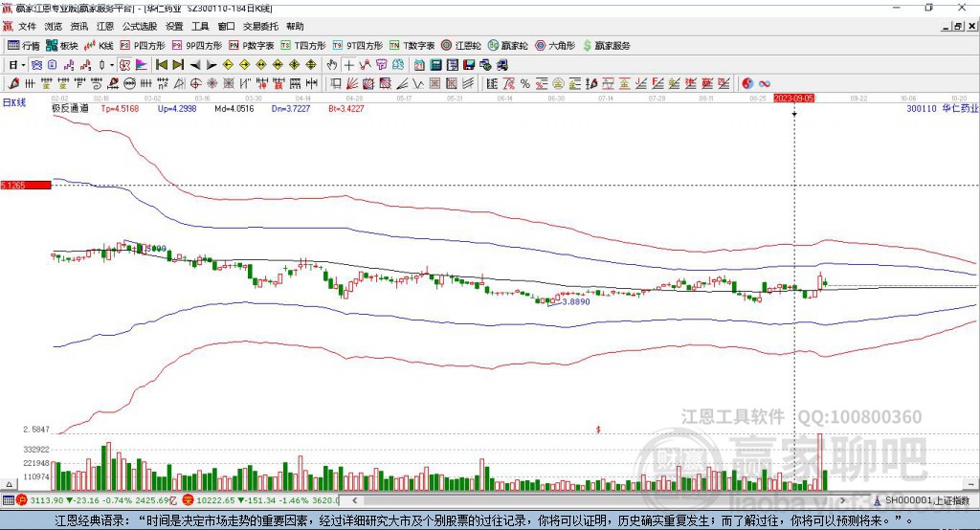Image resolution: width=980 pixels, height=530 pixels.
Task: Click the 极反通道 indicator name
Action: pyautogui.click(x=70, y=109)
